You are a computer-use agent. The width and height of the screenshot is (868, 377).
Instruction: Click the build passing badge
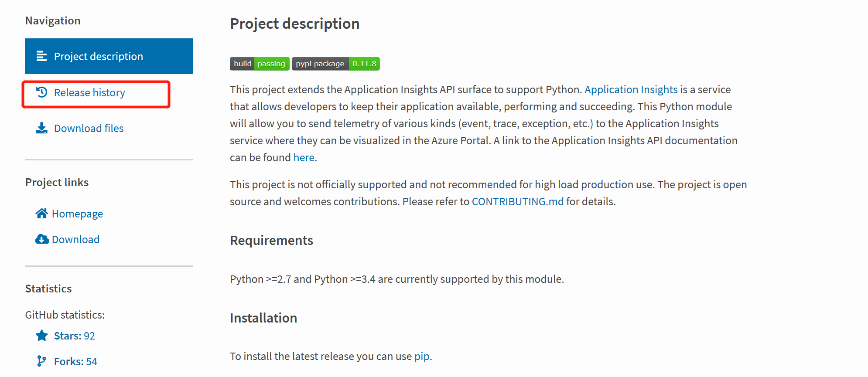point(260,64)
